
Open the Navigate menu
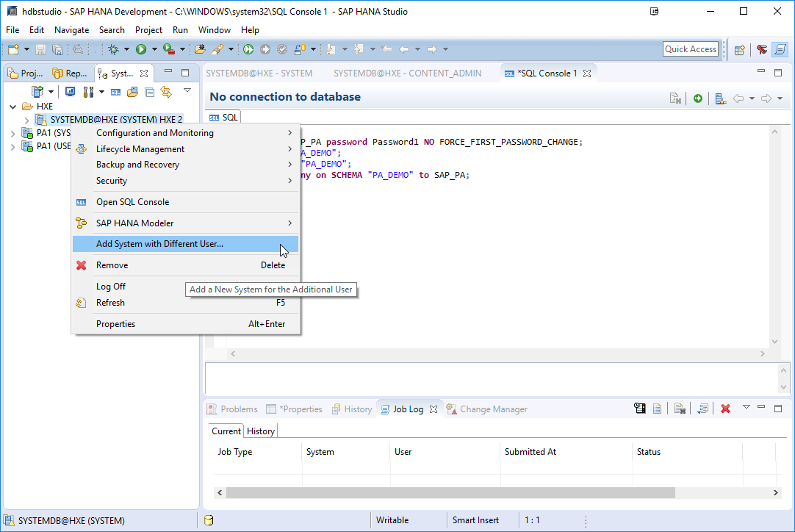[71, 30]
